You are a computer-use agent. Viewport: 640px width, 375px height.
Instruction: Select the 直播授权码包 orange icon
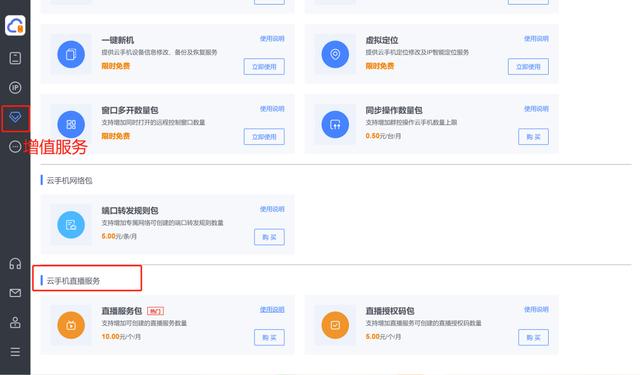[335, 325]
